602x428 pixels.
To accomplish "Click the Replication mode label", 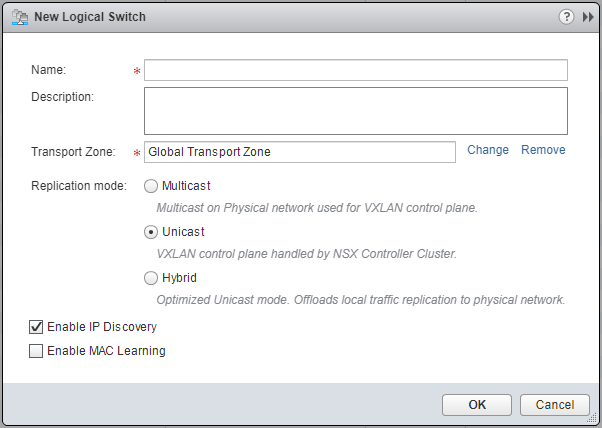I will point(79,186).
